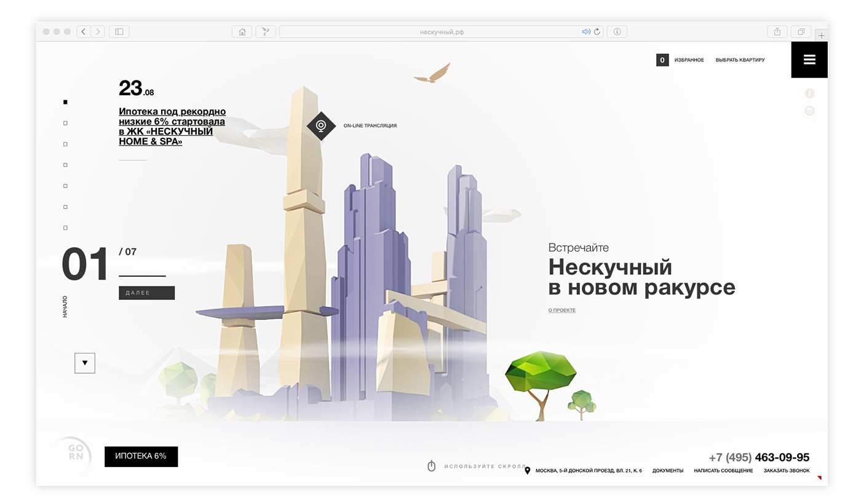Visit the Instagram social icon
Image resolution: width=861 pixels, height=504 pixels.
[809, 111]
